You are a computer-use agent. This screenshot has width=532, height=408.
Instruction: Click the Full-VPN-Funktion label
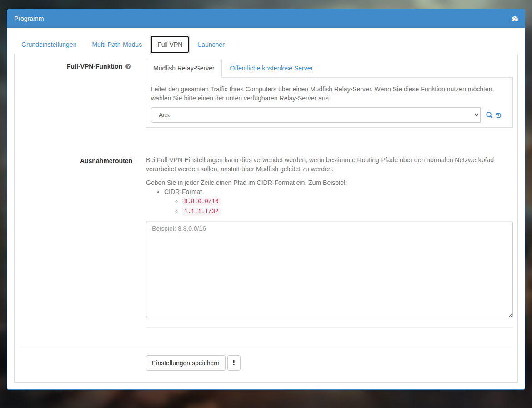click(x=94, y=66)
